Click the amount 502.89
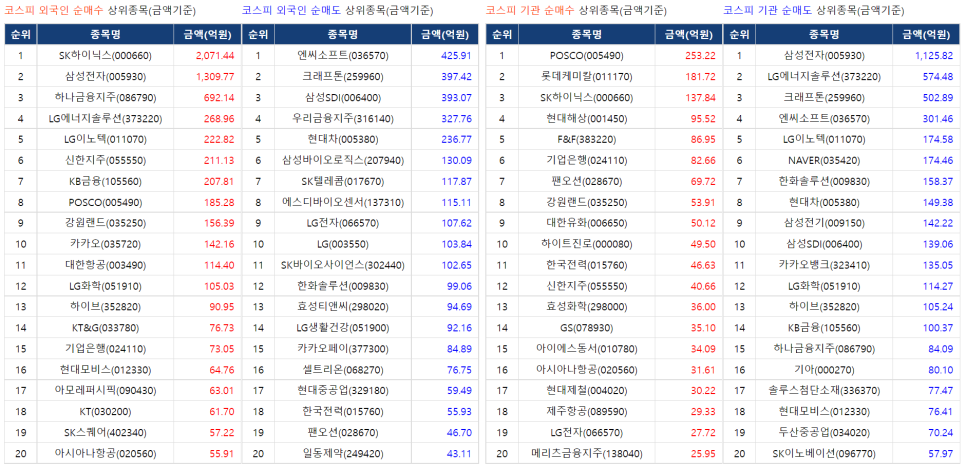 [x=938, y=97]
